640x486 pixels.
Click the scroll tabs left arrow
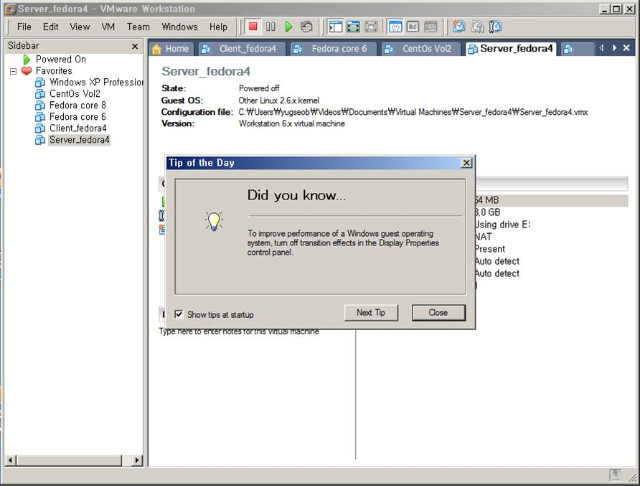601,48
